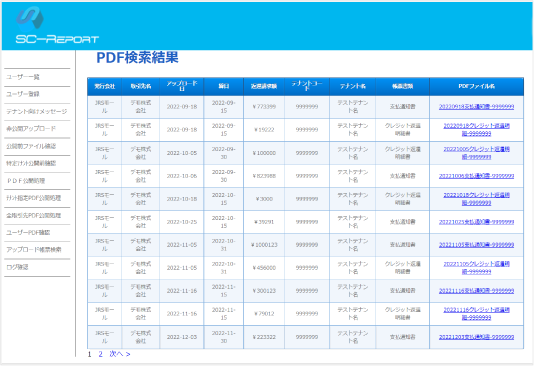
Task: Open PDF link 20221116支払通知書-9999999
Action: [476, 291]
